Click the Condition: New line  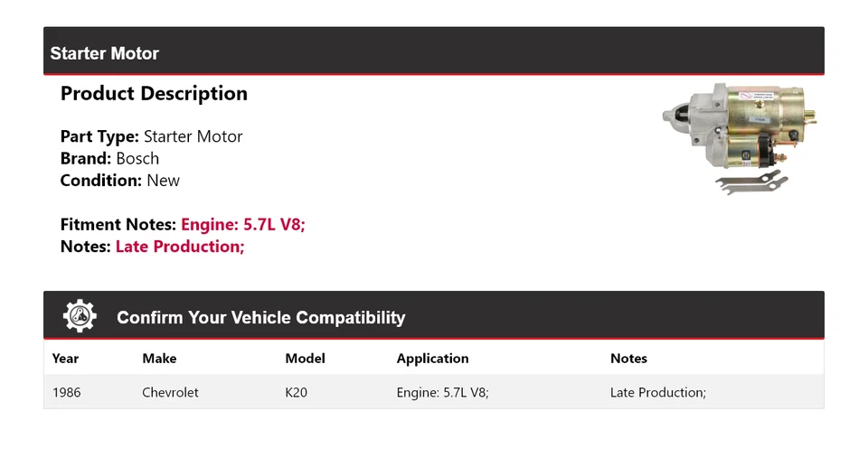(119, 181)
